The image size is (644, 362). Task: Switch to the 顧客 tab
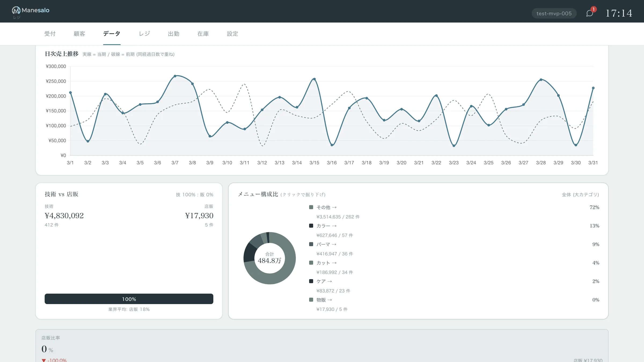point(79,34)
